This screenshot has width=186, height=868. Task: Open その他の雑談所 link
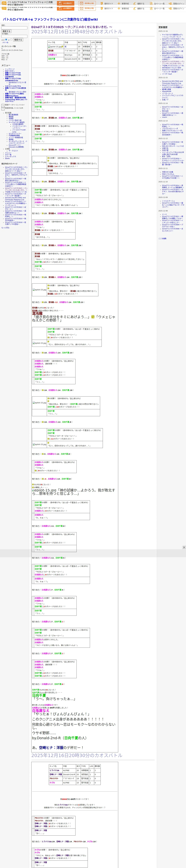click(x=18, y=124)
